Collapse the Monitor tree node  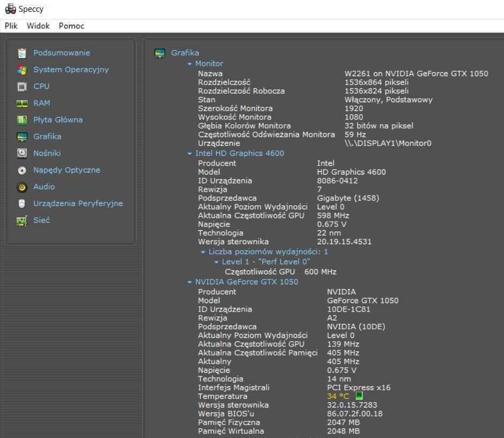coord(189,64)
